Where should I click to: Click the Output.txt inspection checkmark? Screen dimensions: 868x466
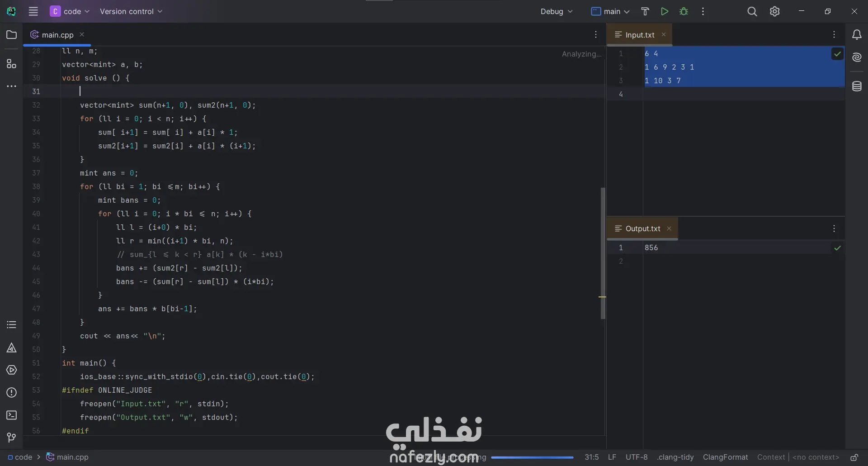point(838,248)
